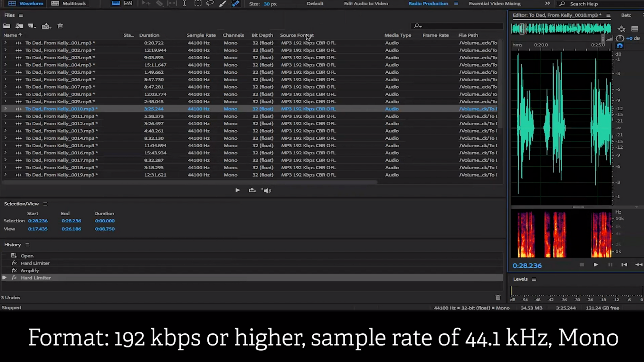The height and width of the screenshot is (362, 644).
Task: Select the Time Selection tool
Action: 185,4
